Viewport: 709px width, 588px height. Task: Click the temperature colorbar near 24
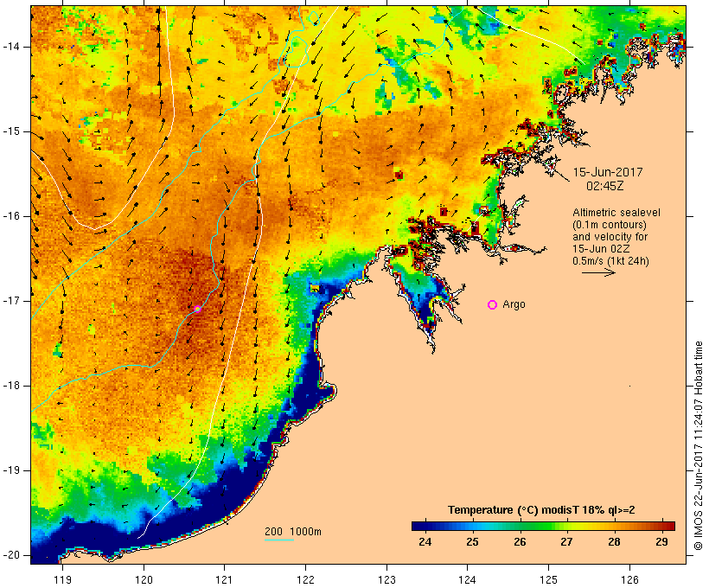425,526
